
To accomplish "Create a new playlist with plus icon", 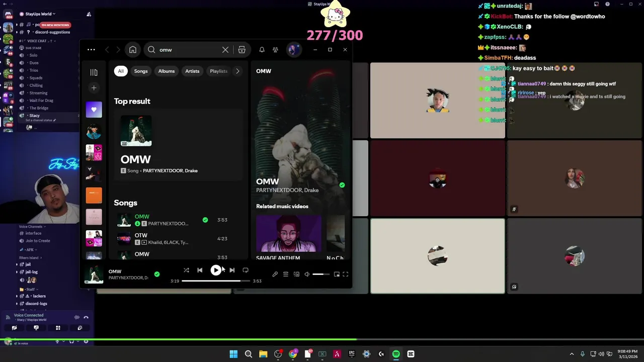I will pyautogui.click(x=94, y=88).
